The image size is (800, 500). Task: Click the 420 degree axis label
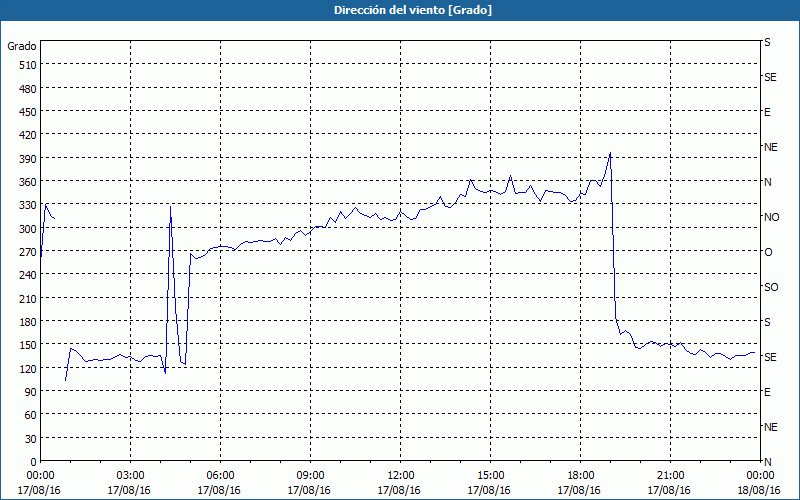(29, 136)
